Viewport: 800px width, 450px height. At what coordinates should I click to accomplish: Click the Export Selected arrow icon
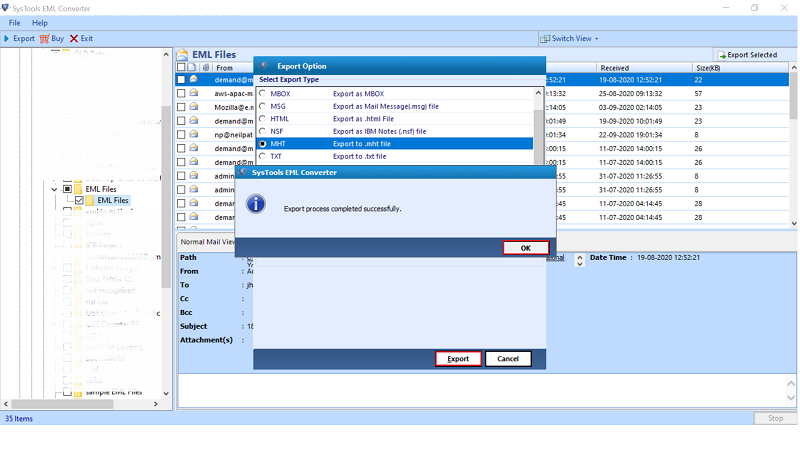(722, 55)
